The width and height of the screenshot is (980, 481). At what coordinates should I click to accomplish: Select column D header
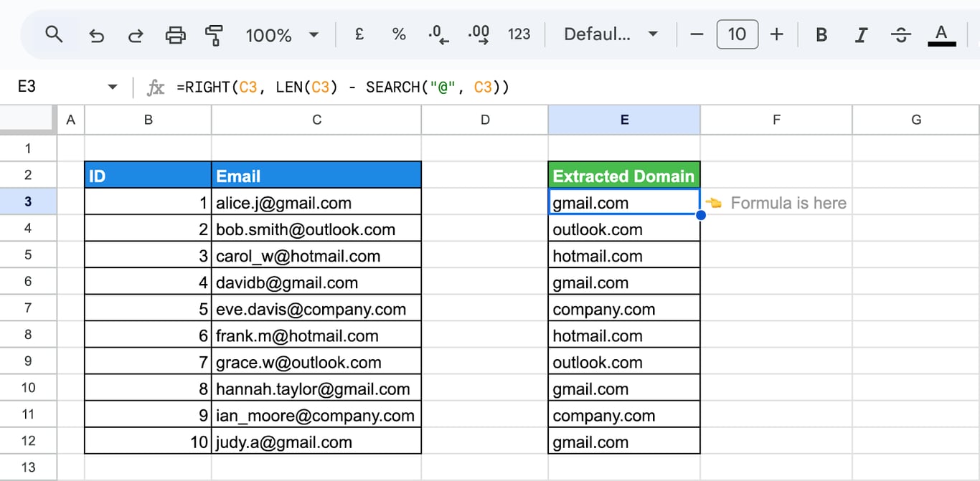485,120
